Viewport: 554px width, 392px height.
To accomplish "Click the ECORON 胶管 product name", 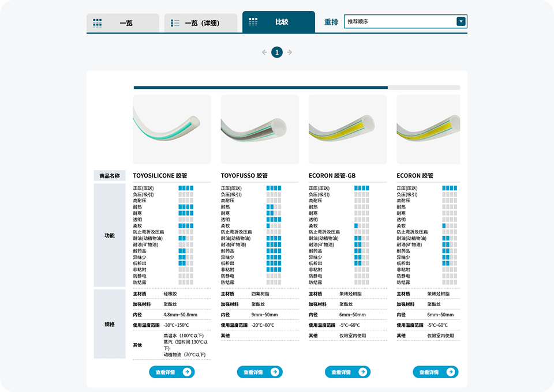I will click(415, 175).
